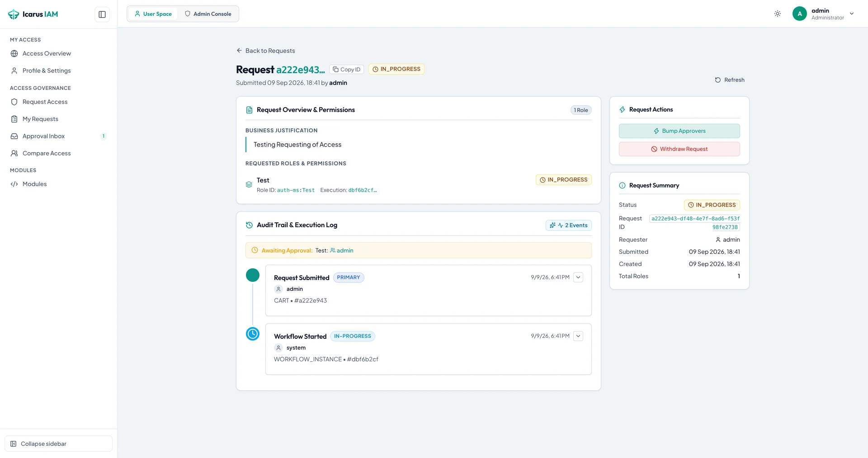Screen dimensions: 868x458
Task: Click the Workflow Started clock timeline marker
Action: 253,334
